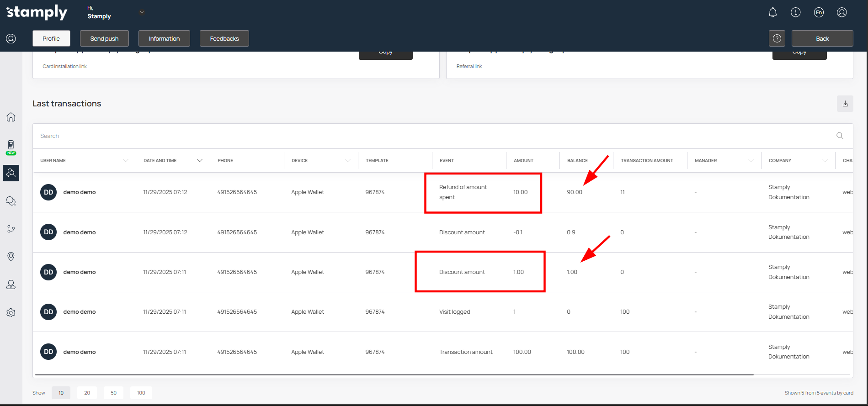Switch to the Feedbacks tab
Viewport: 868px width, 406px height.
[224, 38]
